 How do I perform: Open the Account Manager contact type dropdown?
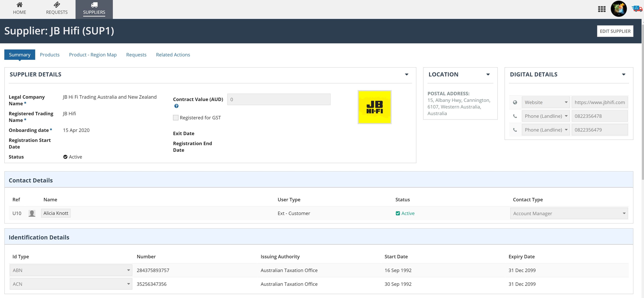pyautogui.click(x=569, y=213)
